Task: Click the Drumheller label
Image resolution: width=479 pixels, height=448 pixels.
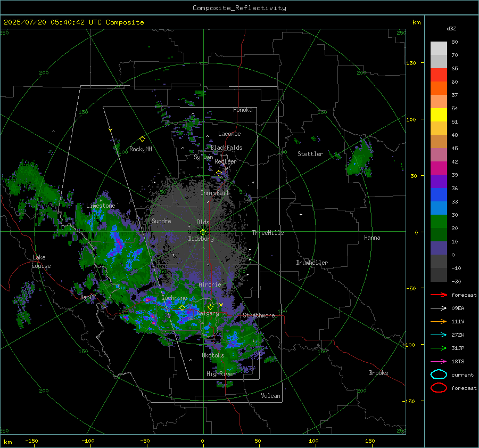Action: coord(312,263)
